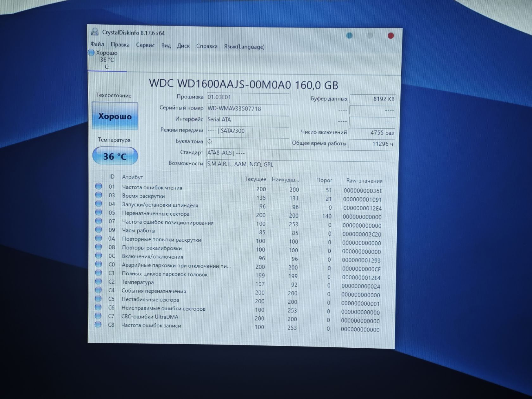
Task: Click status icon of Переназначенные сектора row
Action: (99, 212)
